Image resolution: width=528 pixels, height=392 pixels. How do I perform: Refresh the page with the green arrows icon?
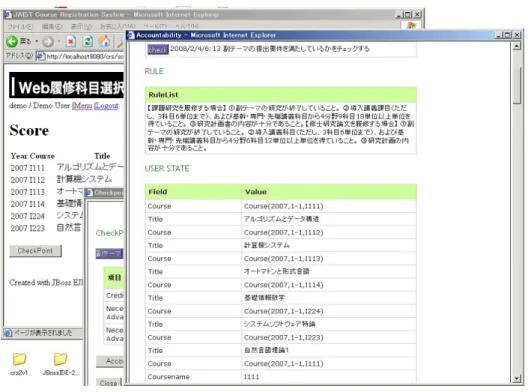tap(88, 41)
